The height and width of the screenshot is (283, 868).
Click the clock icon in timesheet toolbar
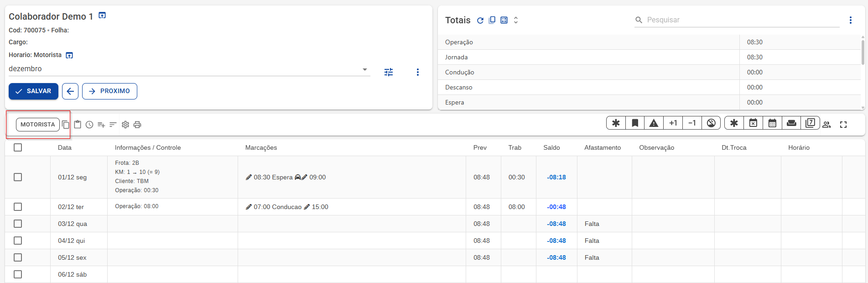[x=89, y=125]
